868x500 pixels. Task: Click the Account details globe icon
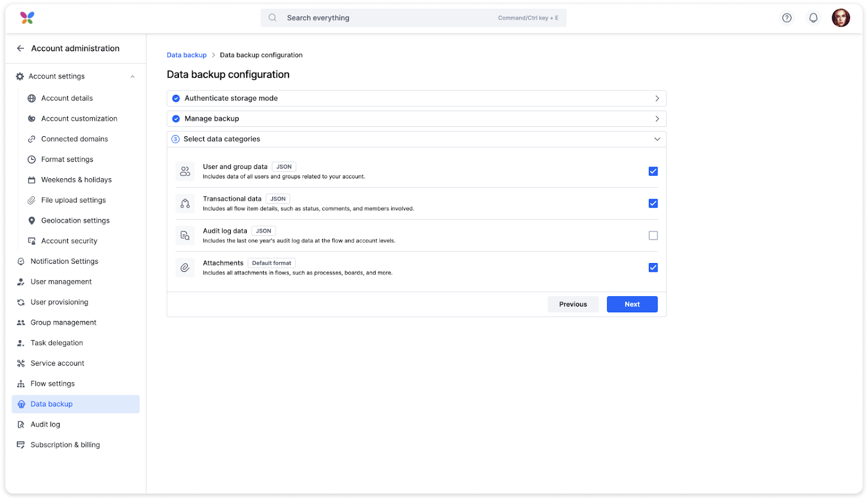click(31, 98)
